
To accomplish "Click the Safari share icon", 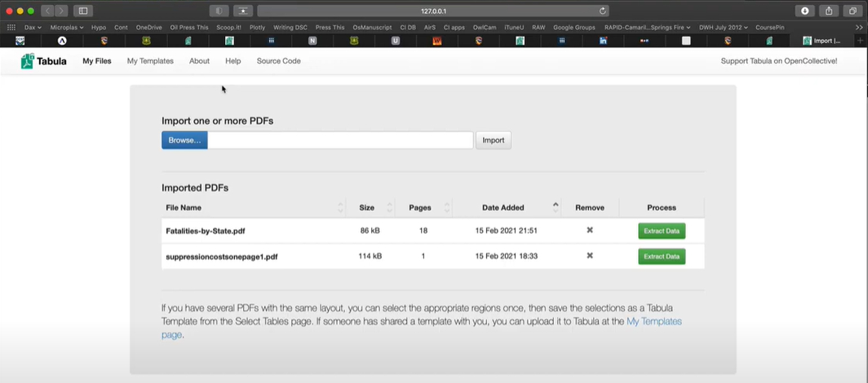I will (829, 11).
